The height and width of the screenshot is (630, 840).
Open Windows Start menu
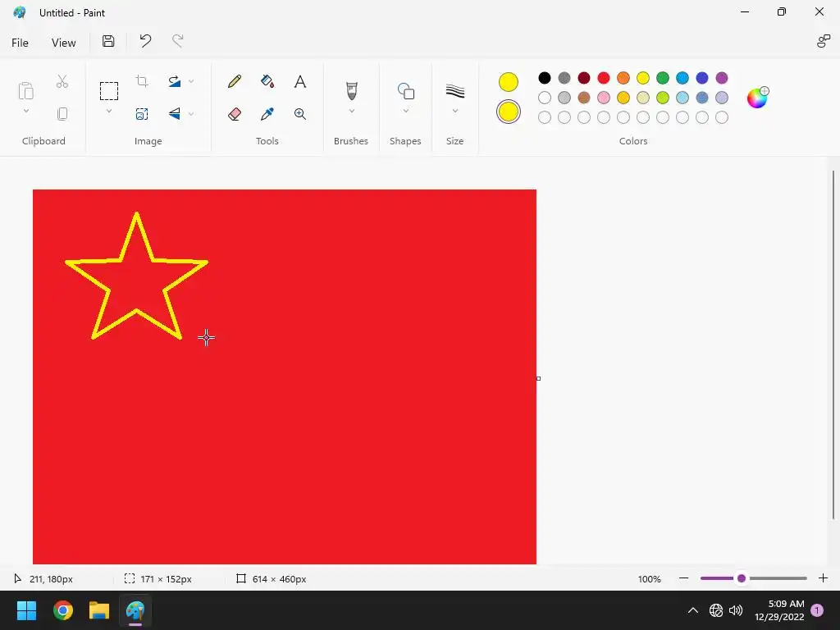click(x=26, y=610)
